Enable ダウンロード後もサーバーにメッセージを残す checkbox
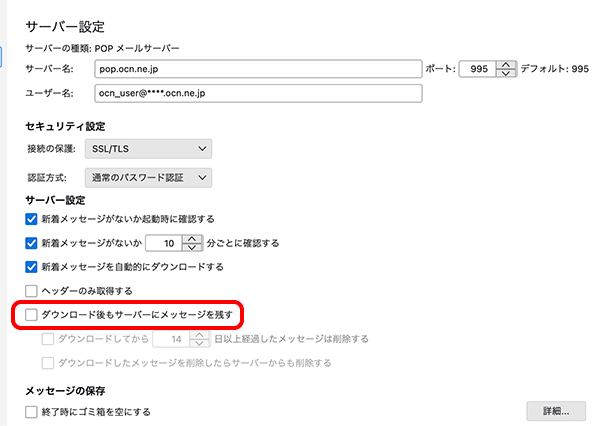 tap(31, 315)
